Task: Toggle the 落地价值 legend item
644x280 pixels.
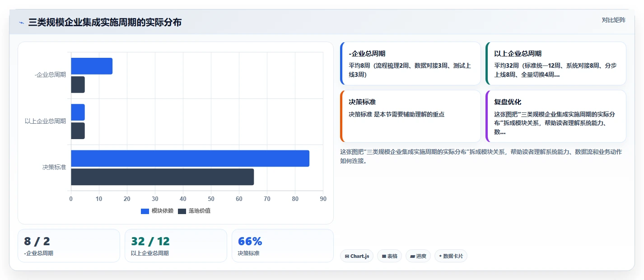Action: click(194, 211)
